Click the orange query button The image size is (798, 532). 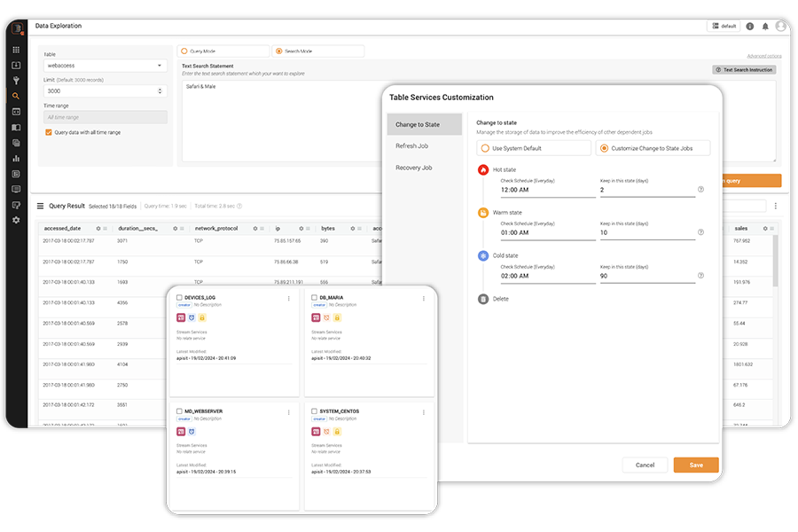click(752, 181)
